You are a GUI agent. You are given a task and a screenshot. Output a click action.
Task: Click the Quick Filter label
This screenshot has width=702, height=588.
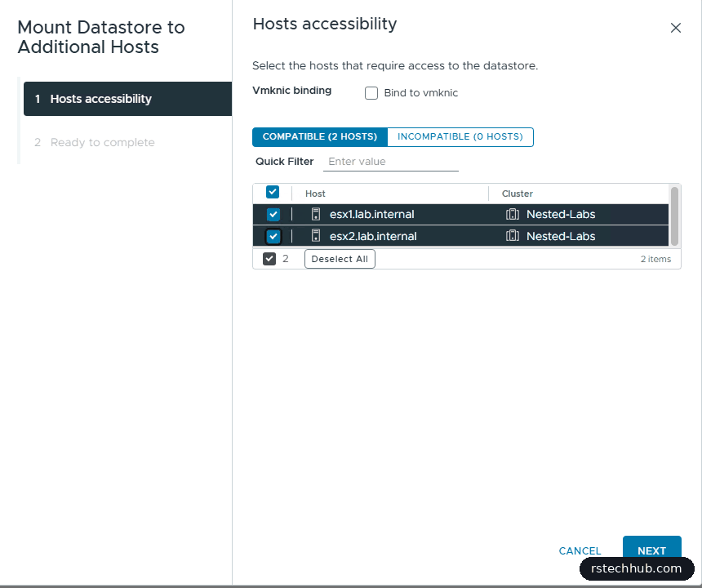[x=284, y=161]
